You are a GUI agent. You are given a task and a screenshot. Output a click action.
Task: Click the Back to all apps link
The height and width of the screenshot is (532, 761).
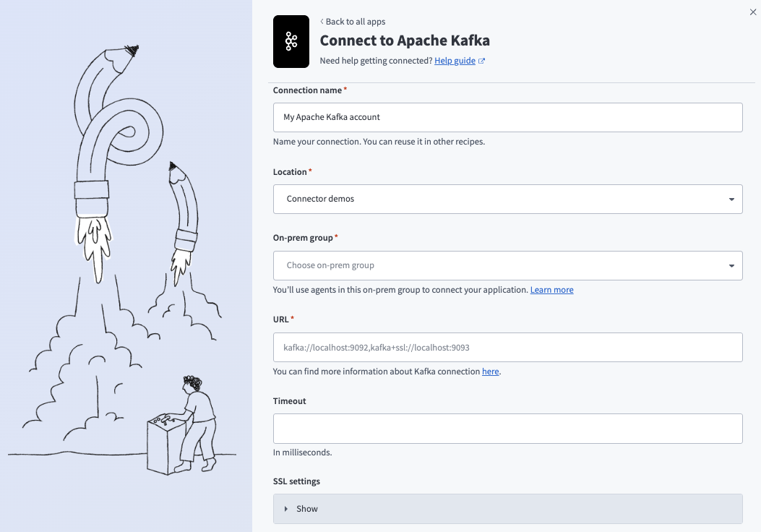pyautogui.click(x=356, y=22)
